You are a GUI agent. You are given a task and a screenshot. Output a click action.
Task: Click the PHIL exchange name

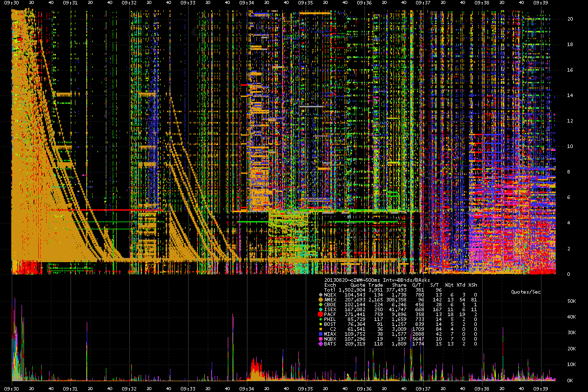(330, 319)
